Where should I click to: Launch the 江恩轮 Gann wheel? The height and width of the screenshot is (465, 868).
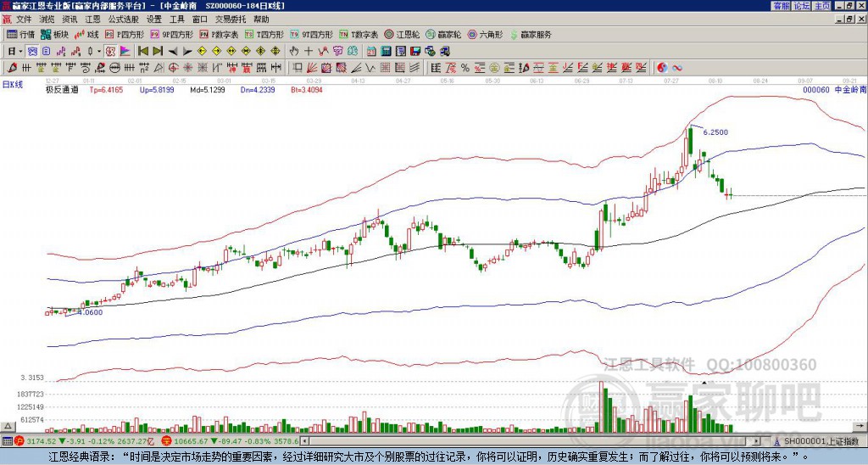click(402, 34)
